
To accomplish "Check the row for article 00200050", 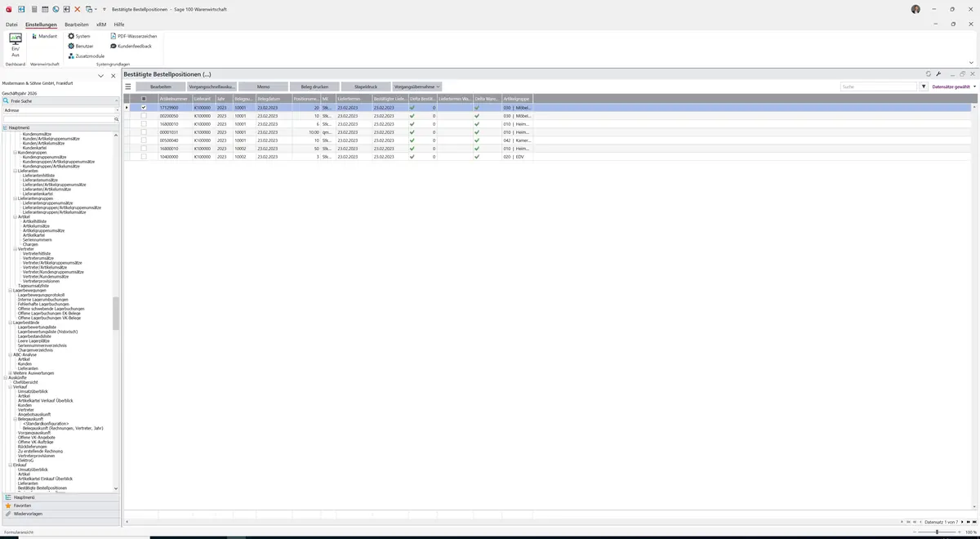I will click(144, 116).
